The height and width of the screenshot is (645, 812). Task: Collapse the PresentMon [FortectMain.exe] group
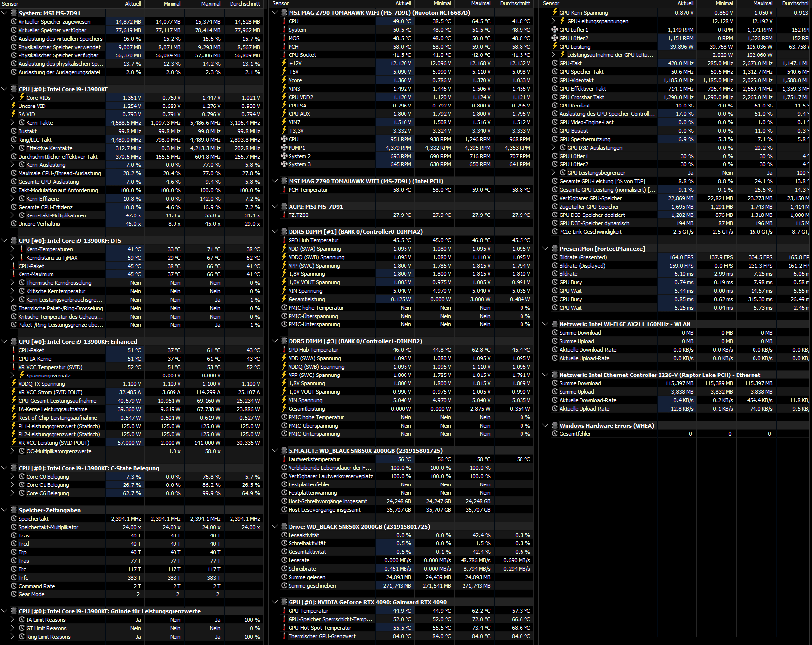[545, 249]
